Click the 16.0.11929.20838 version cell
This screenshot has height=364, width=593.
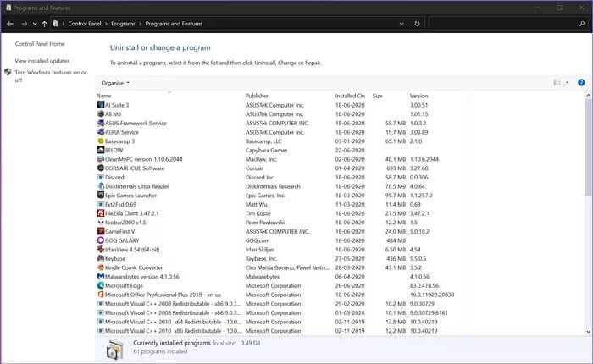[x=432, y=295]
